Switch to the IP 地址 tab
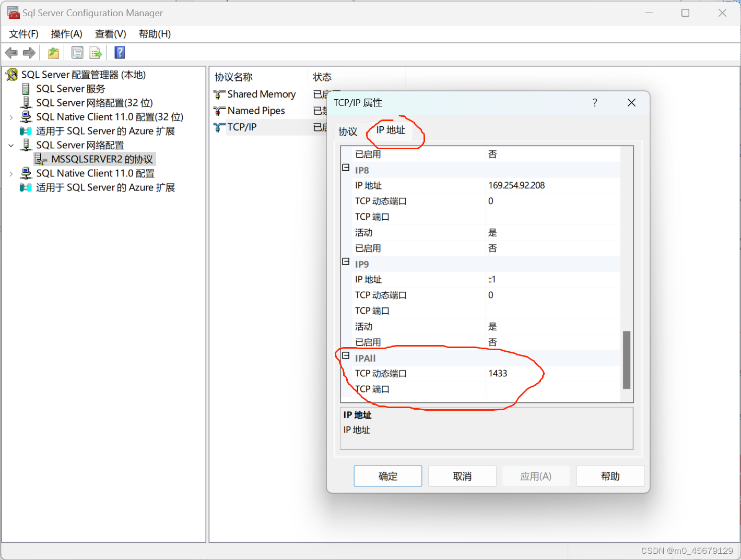 [390, 130]
